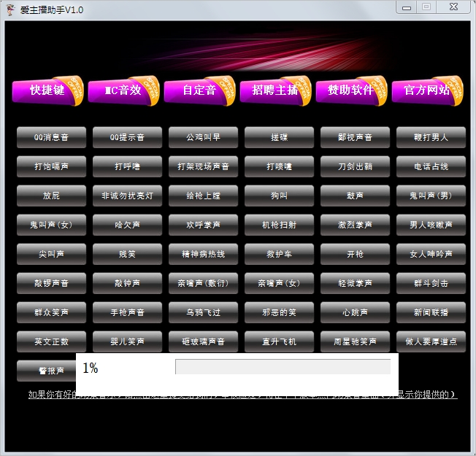This screenshot has width=476, height=456.
Task: Play the 公鸡叫早 rooster sound
Action: click(203, 137)
